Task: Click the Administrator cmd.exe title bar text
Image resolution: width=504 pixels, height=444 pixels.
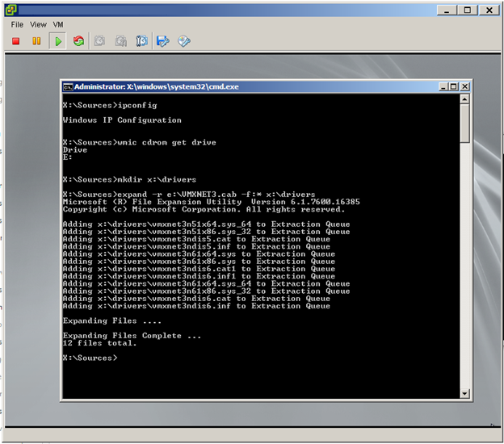Action: tap(157, 86)
